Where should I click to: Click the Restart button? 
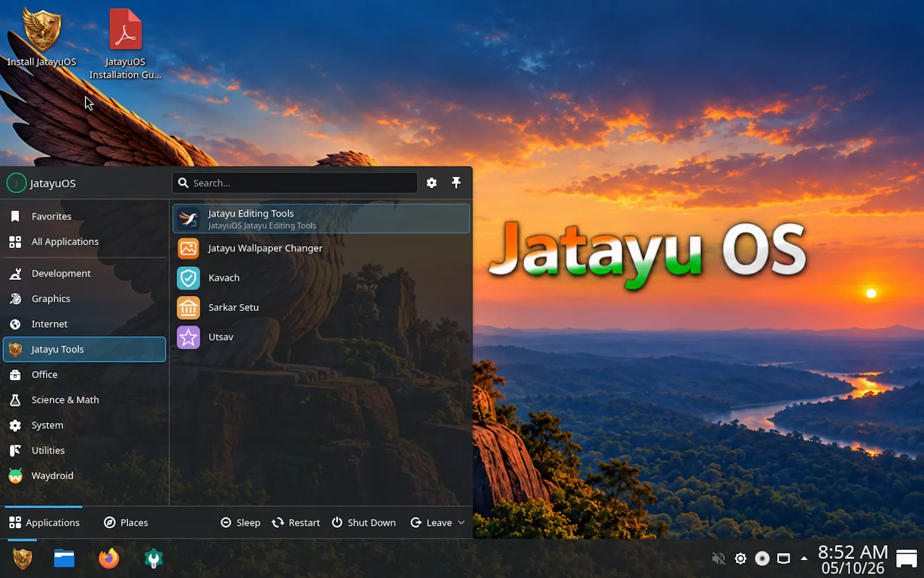296,523
